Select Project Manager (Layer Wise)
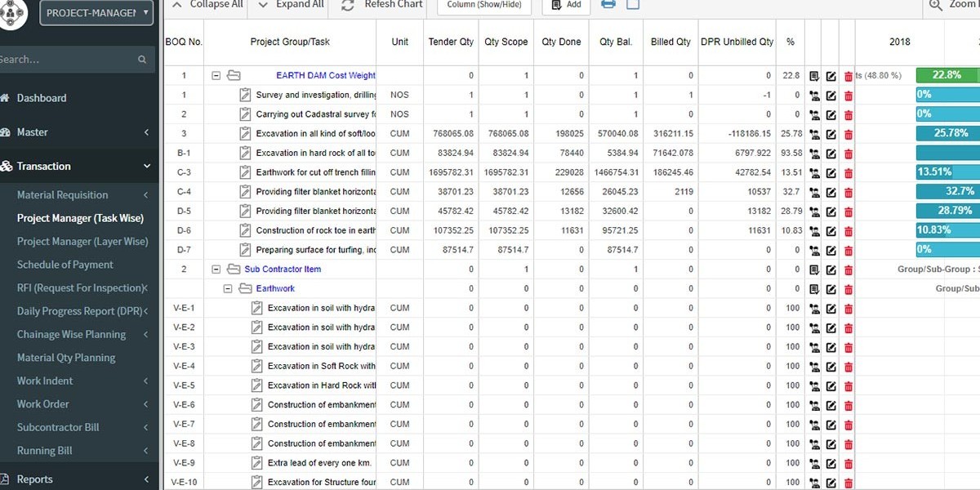This screenshot has height=490, width=980. pos(82,242)
